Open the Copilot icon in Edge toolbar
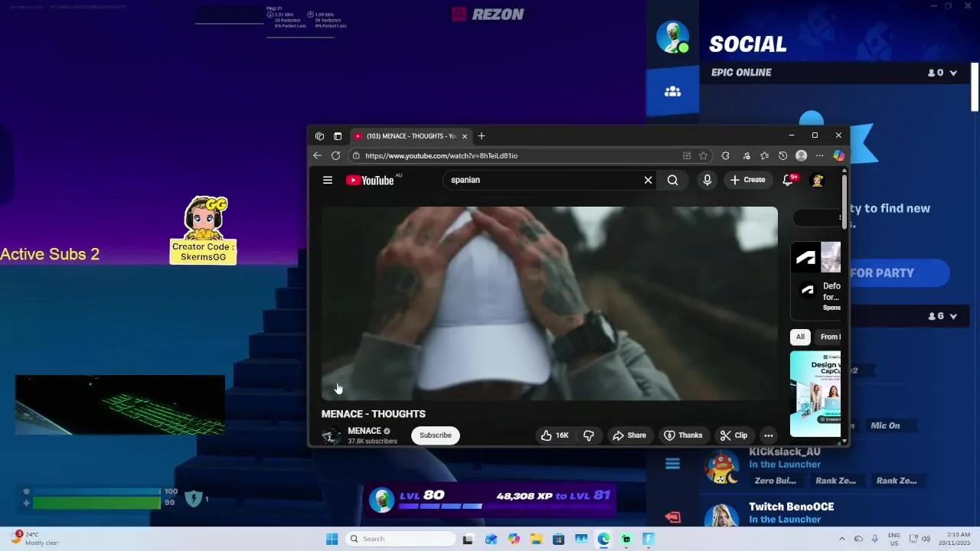Screen dimensions: 980x551 pos(839,155)
